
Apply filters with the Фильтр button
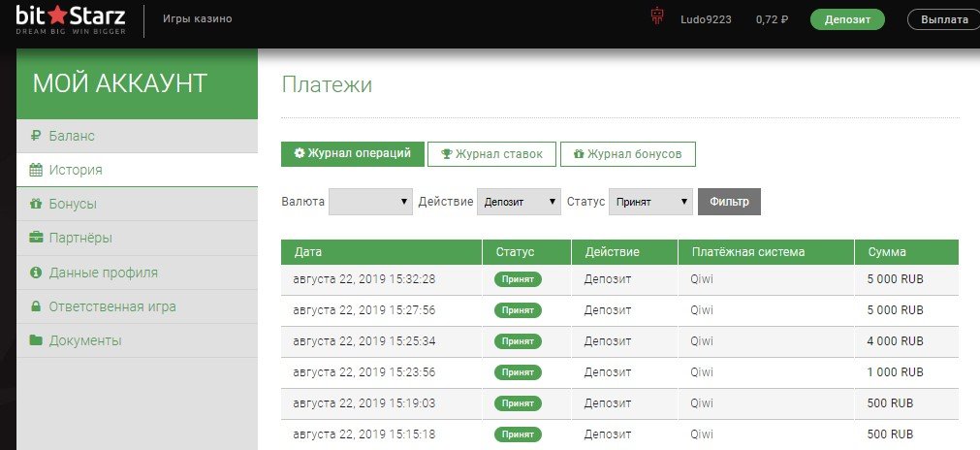[x=729, y=202]
